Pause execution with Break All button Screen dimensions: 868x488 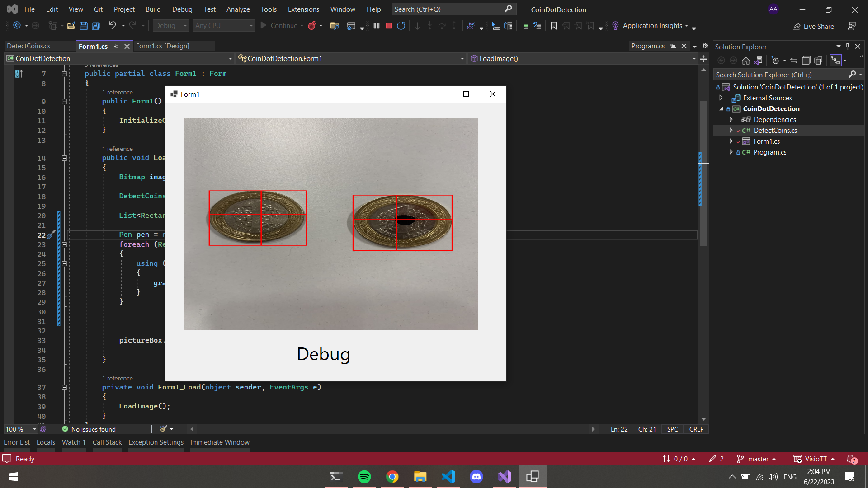point(377,26)
